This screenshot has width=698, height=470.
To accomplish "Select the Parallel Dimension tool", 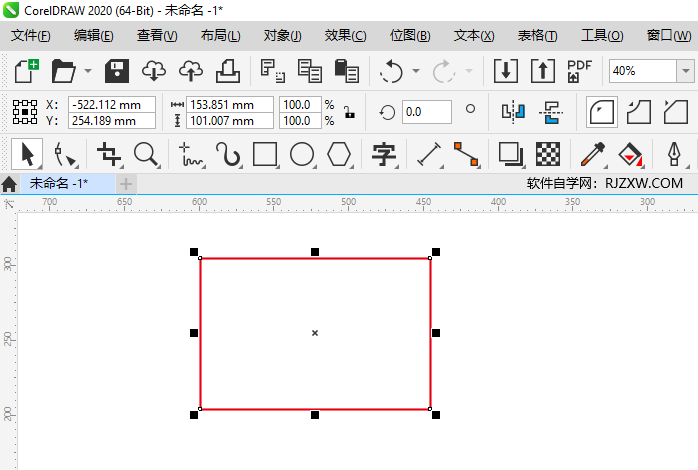I will [x=429, y=154].
